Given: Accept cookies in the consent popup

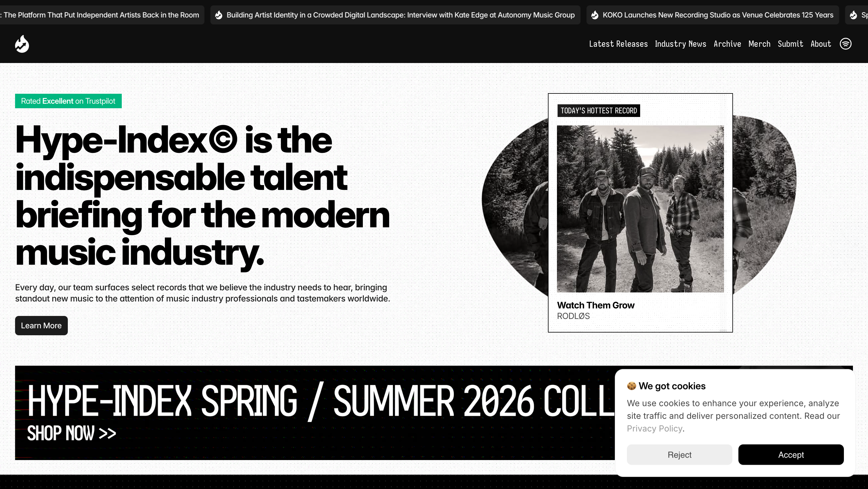Looking at the screenshot, I should tap(791, 455).
